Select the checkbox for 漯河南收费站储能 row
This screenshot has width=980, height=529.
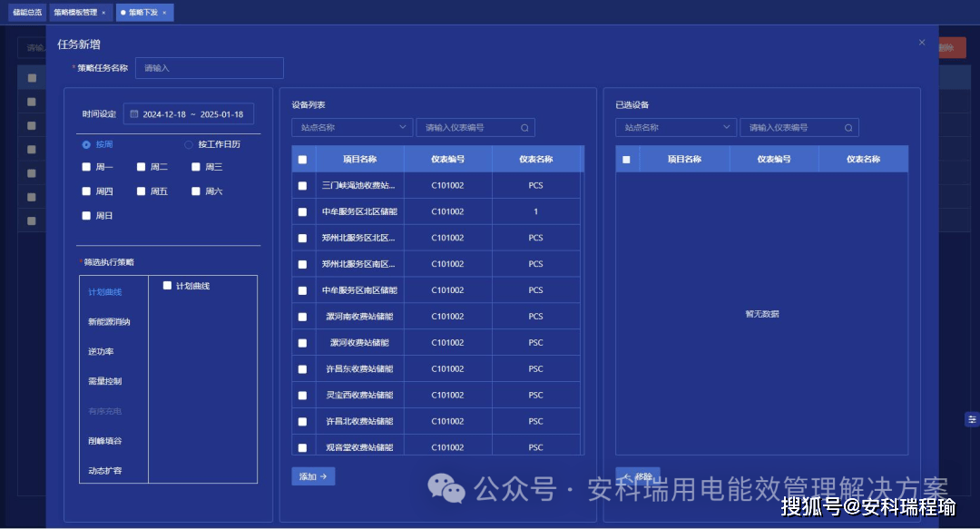coord(302,317)
